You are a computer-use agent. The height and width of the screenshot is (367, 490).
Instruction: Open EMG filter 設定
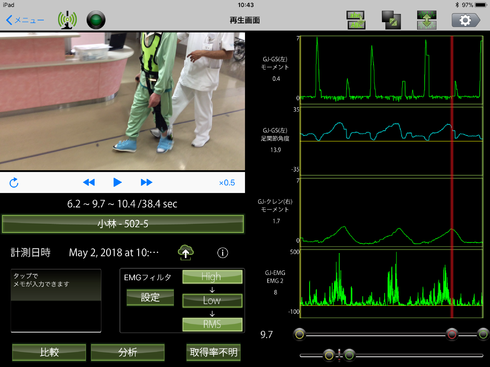[x=150, y=297]
